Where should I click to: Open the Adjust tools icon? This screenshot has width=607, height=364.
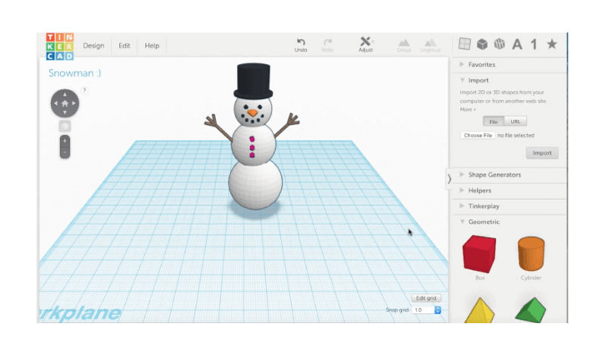point(365,42)
